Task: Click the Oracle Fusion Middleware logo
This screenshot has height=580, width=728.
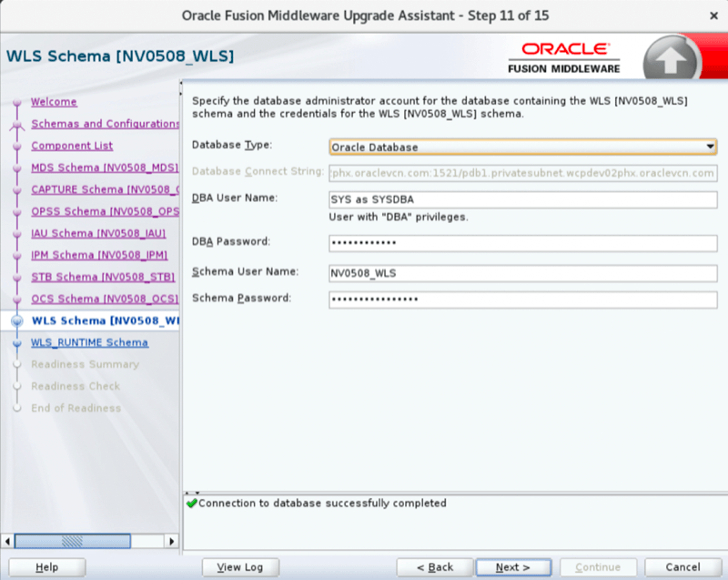Action: coord(564,58)
